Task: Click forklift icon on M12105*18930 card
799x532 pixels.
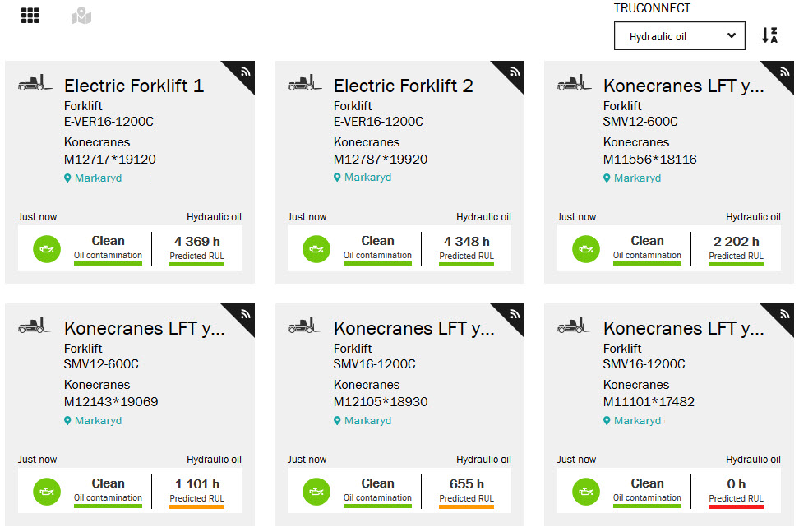Action: coord(305,326)
